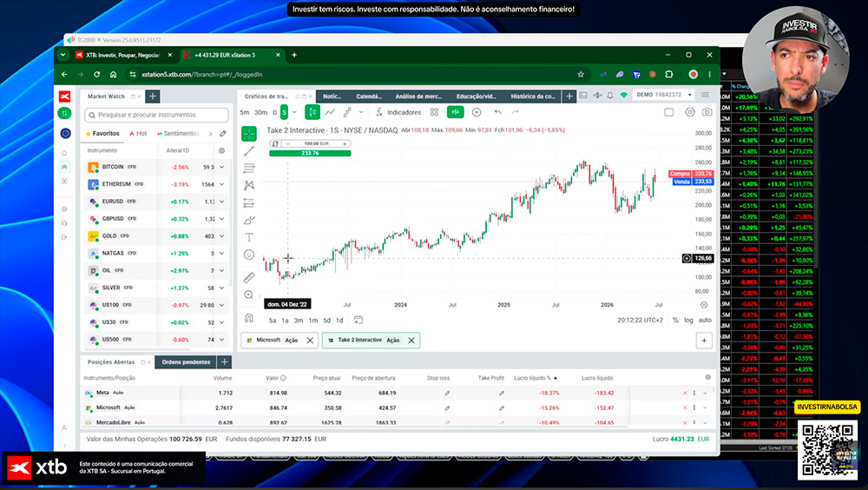The height and width of the screenshot is (490, 868).
Task: Expand the ETHEREUM row chevron
Action: 222,184
